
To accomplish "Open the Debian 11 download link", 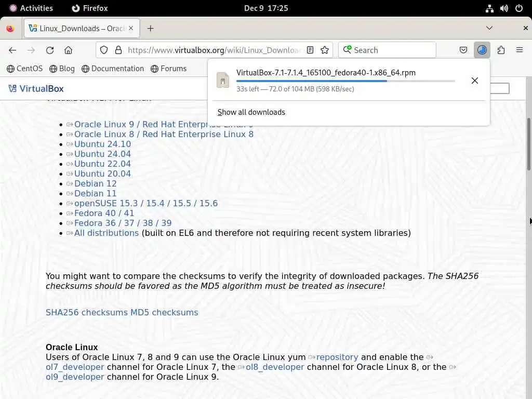I will tap(96, 193).
